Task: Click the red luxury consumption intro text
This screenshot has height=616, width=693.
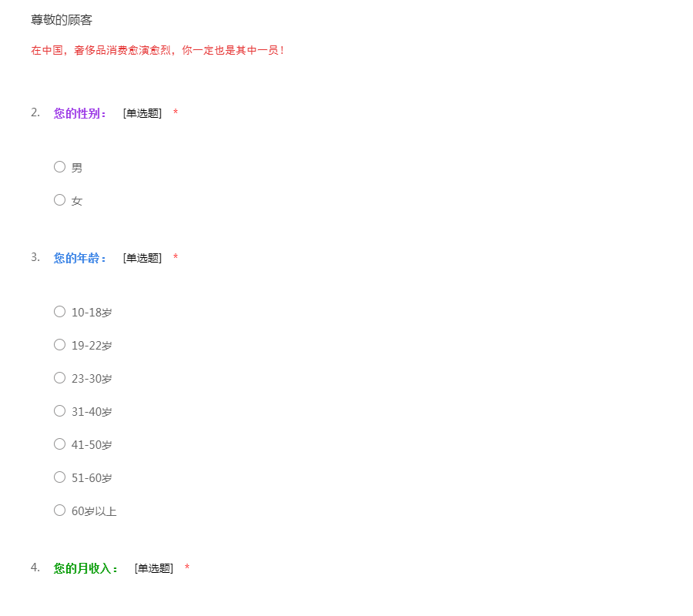Action: tap(158, 51)
